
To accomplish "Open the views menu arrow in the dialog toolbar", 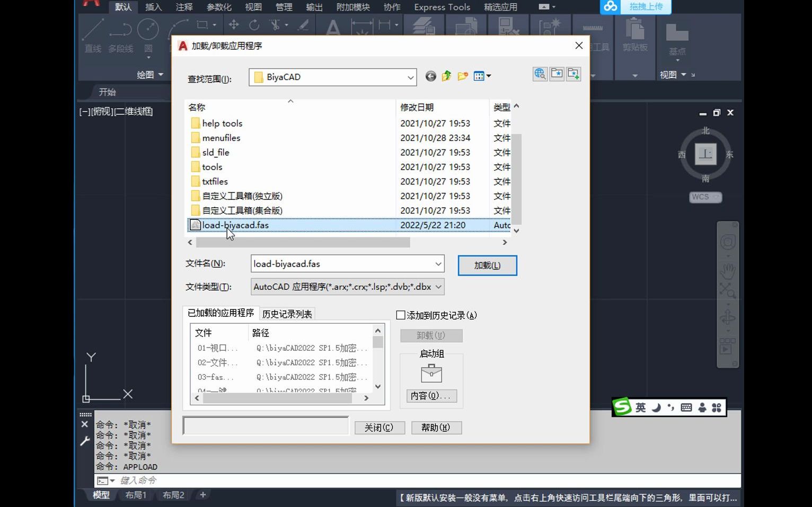I will (488, 76).
